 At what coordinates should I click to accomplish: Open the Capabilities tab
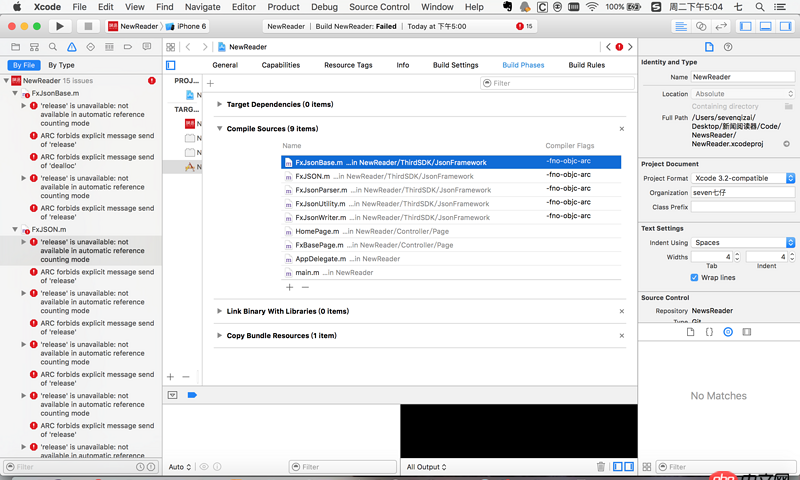[x=281, y=65]
